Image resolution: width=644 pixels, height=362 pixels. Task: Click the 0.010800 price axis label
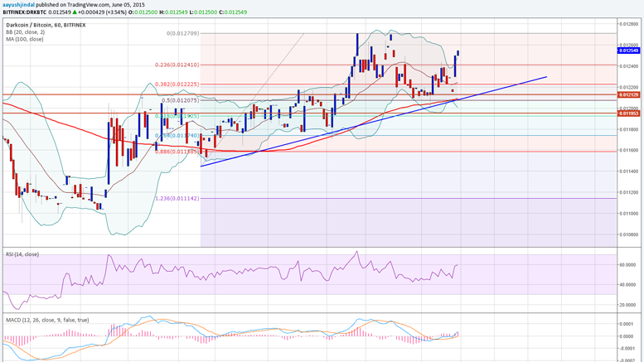point(628,234)
